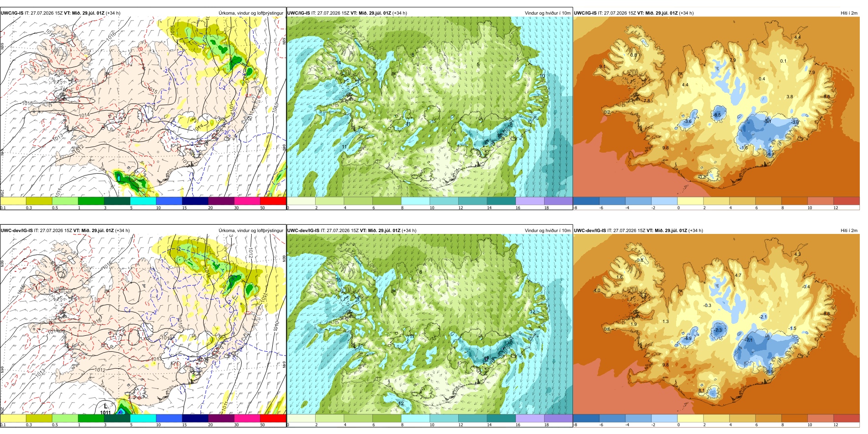Click the -1.6 value on the top temperature map
The image size is (868, 434).
(x=744, y=148)
